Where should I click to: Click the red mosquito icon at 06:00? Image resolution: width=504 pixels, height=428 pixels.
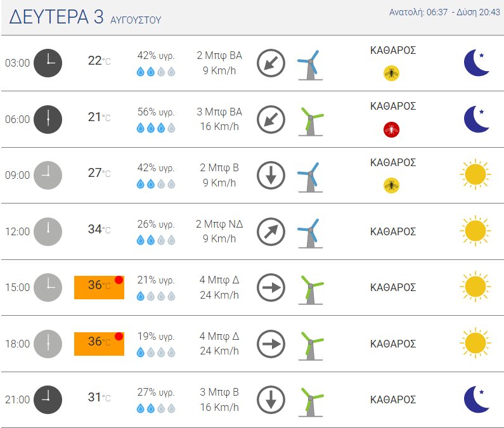[x=391, y=129]
